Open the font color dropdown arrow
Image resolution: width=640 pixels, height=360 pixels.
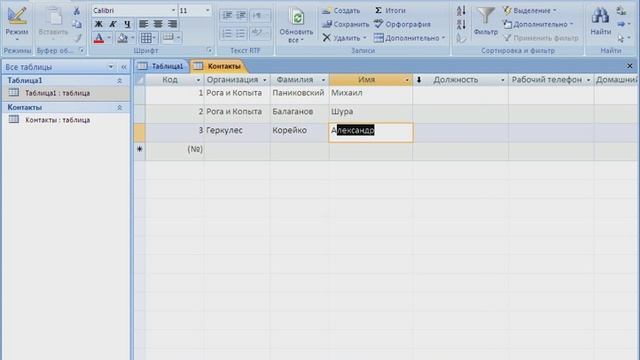point(109,38)
